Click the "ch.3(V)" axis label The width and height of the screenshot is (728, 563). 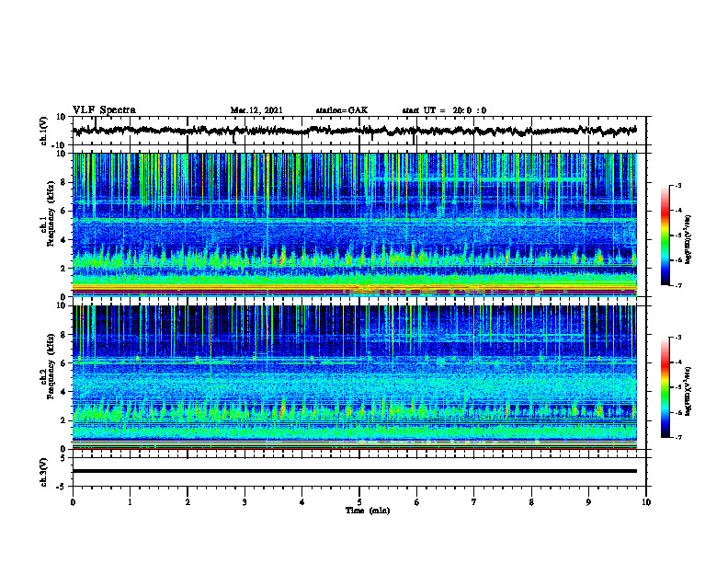point(44,473)
